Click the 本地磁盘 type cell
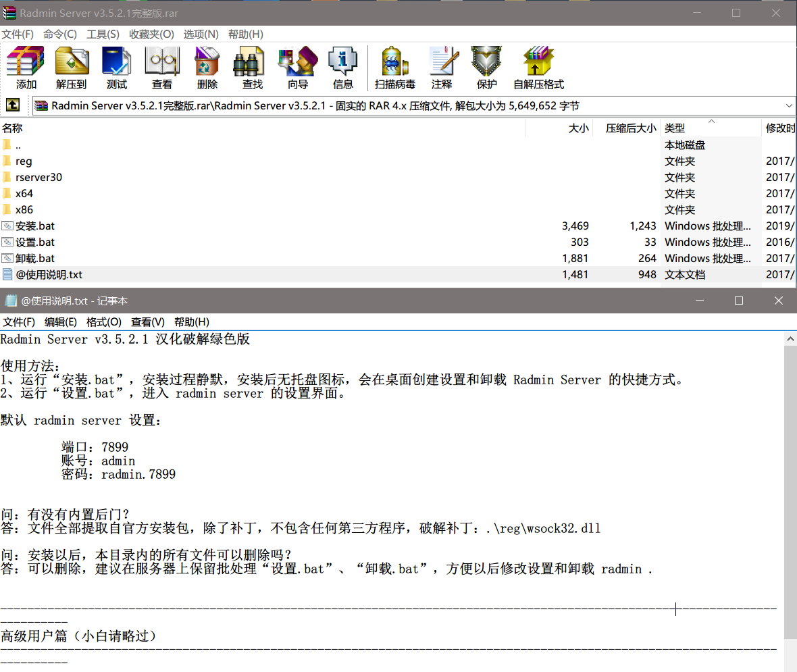This screenshot has height=672, width=797. pos(685,145)
